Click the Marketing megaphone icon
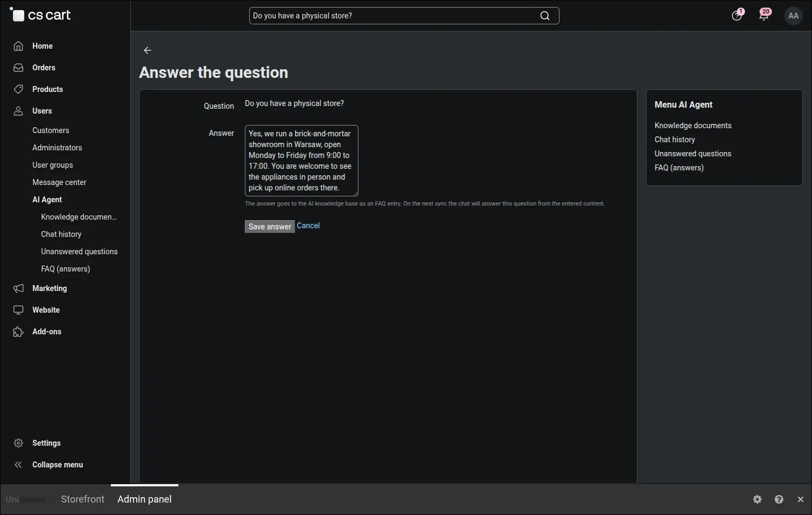 pos(18,288)
